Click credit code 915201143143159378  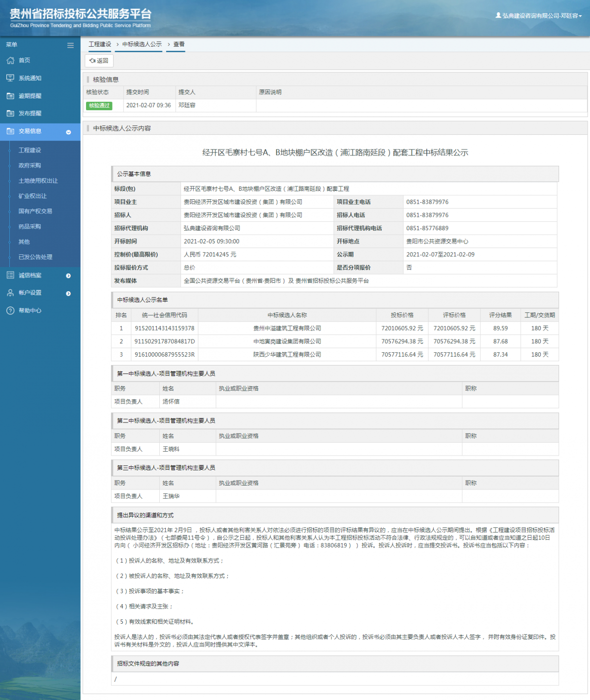point(165,328)
